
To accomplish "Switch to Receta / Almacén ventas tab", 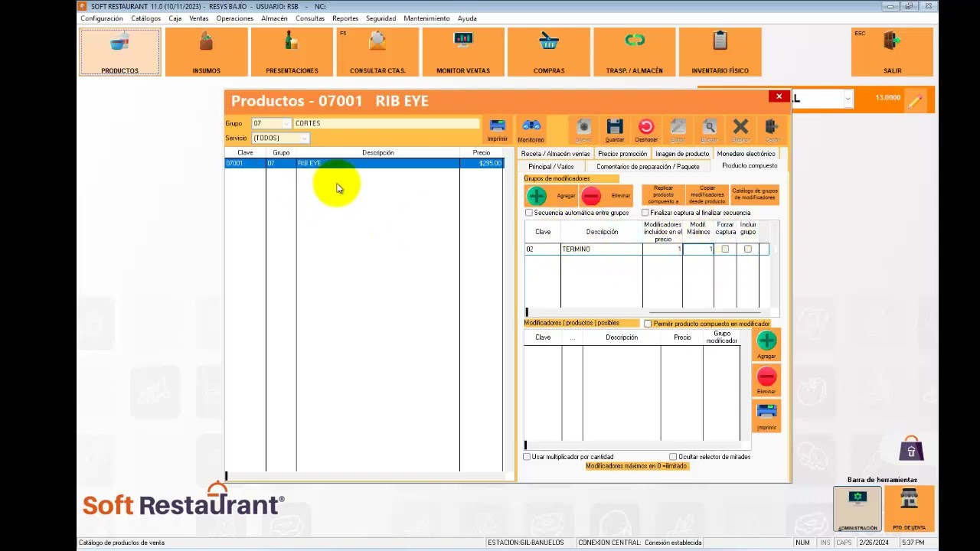I will pos(555,154).
